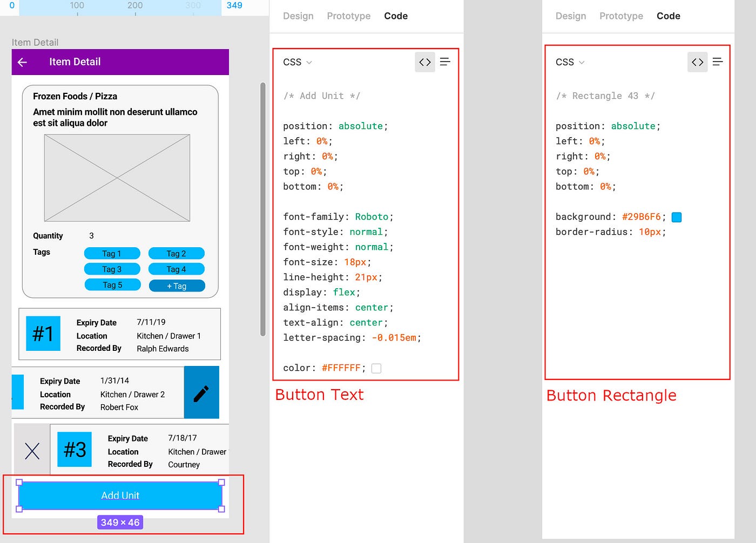Image resolution: width=756 pixels, height=543 pixels.
Task: Select the code view icon in Button Rectangle panel
Action: click(697, 62)
